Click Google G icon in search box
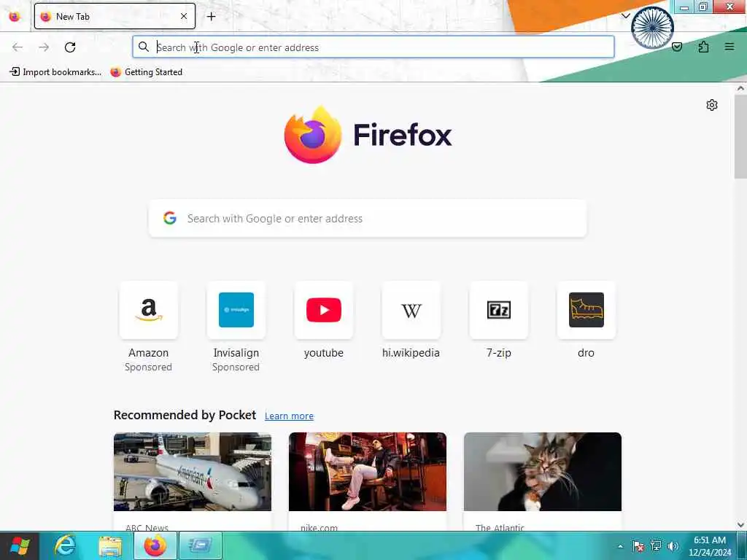This screenshot has width=747, height=560. point(170,218)
